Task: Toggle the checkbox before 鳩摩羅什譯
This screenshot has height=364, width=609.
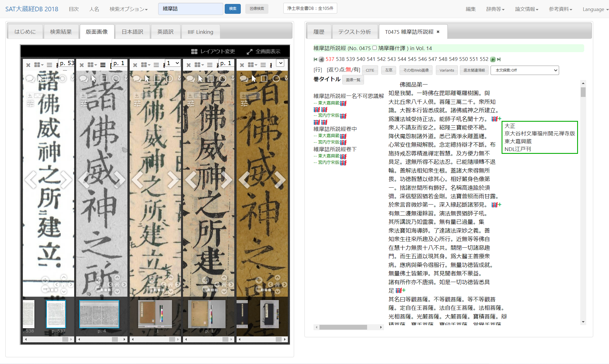Action: (374, 48)
